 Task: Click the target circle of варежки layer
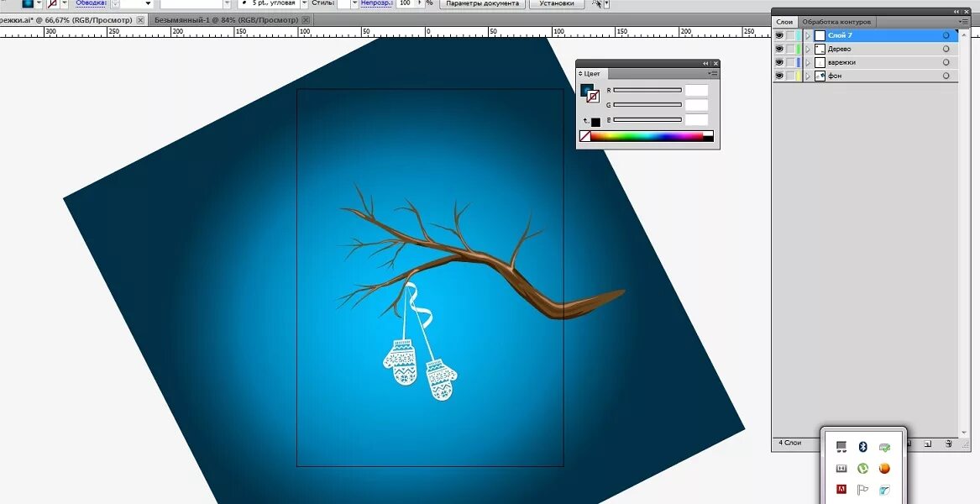click(x=946, y=62)
